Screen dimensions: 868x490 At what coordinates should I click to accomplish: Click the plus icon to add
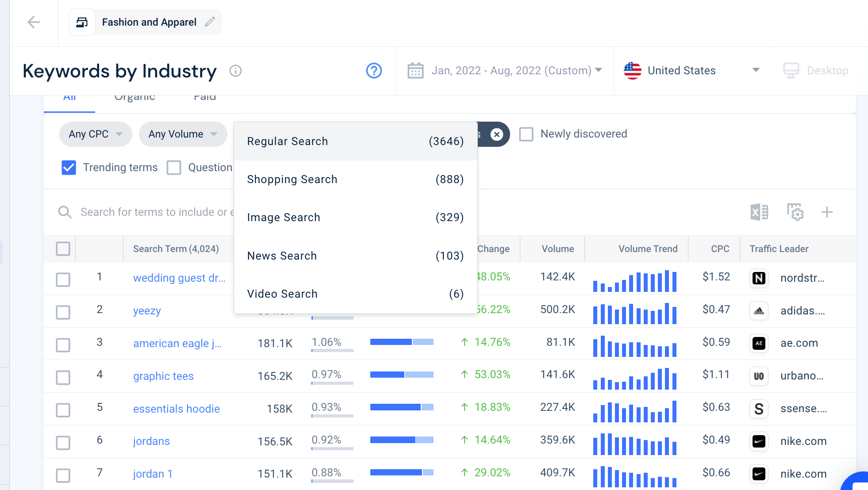point(827,212)
